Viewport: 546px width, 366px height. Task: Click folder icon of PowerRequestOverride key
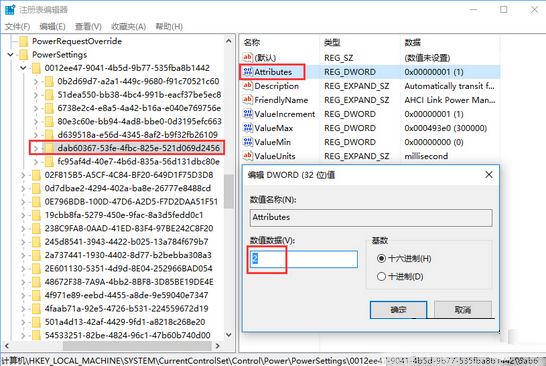tap(24, 41)
